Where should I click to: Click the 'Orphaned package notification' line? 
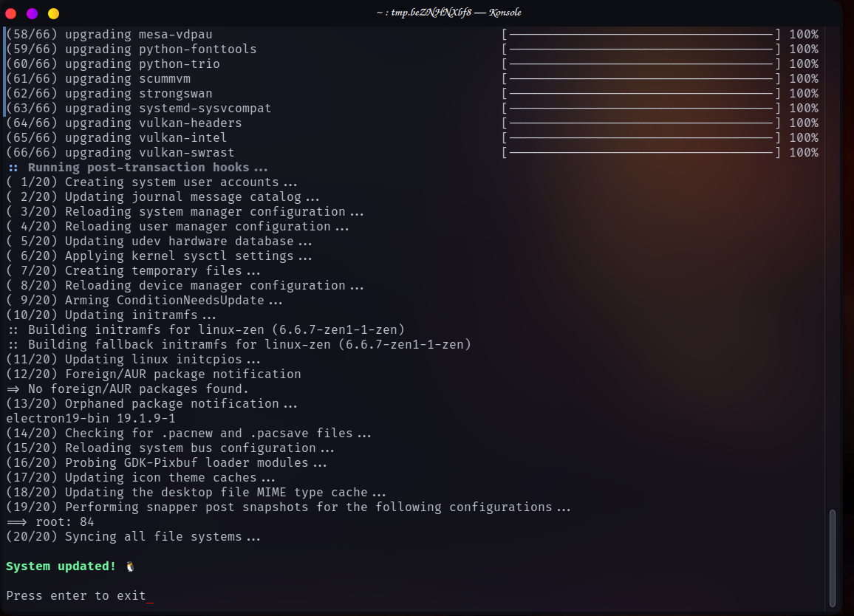pos(152,403)
